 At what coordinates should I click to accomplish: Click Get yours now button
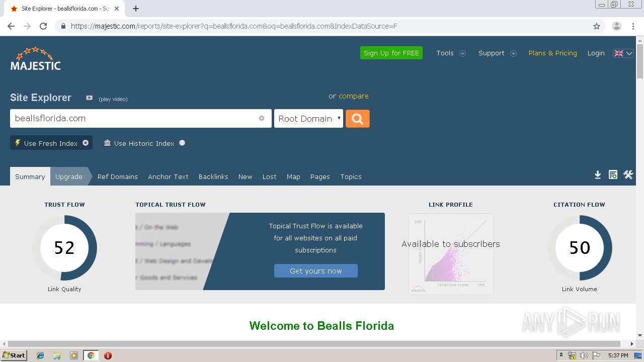(316, 270)
